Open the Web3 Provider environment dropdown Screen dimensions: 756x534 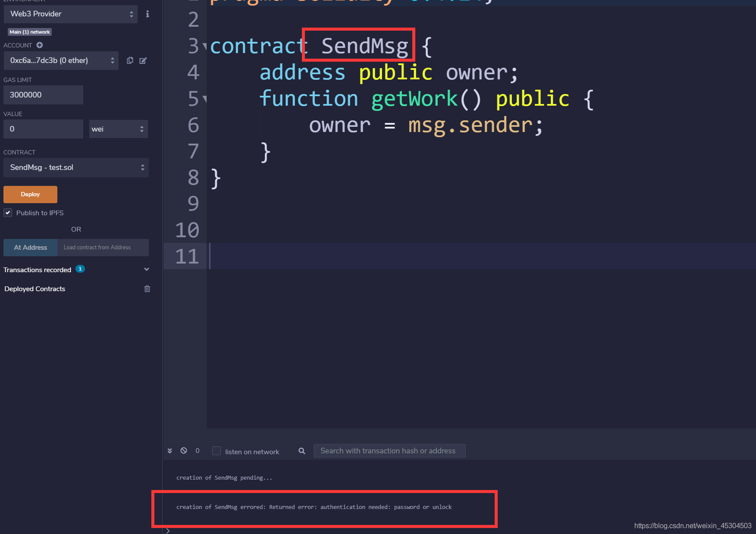71,14
